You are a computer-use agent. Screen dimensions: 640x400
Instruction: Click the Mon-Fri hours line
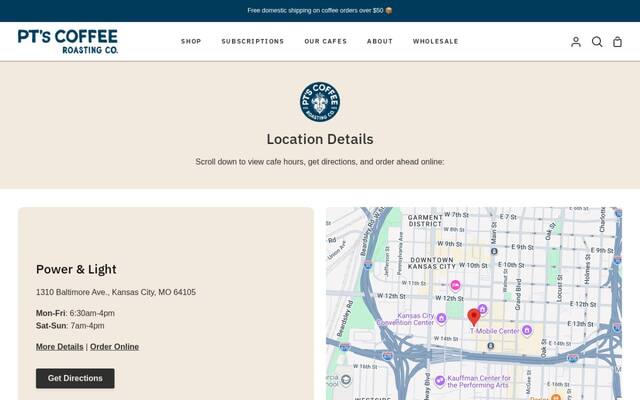(x=76, y=313)
